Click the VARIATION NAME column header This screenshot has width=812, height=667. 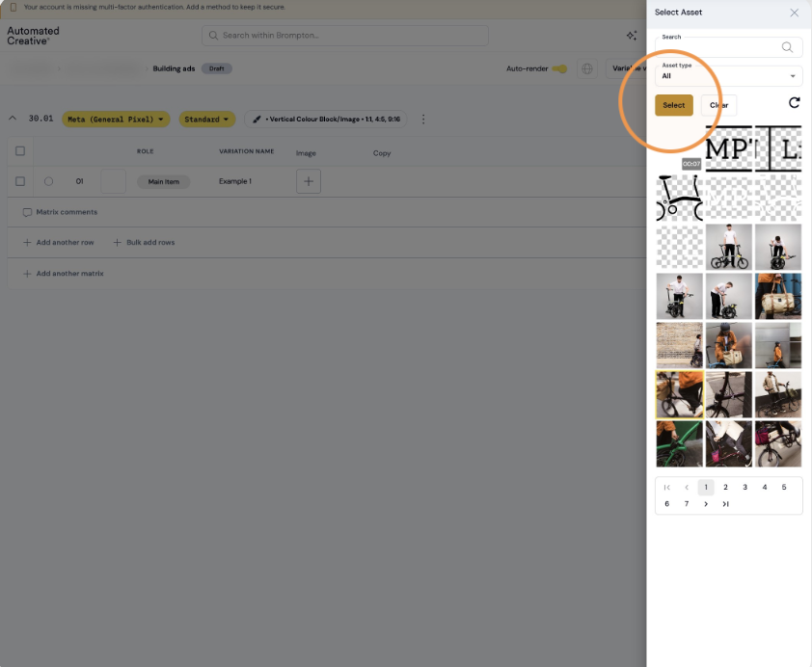click(x=247, y=151)
